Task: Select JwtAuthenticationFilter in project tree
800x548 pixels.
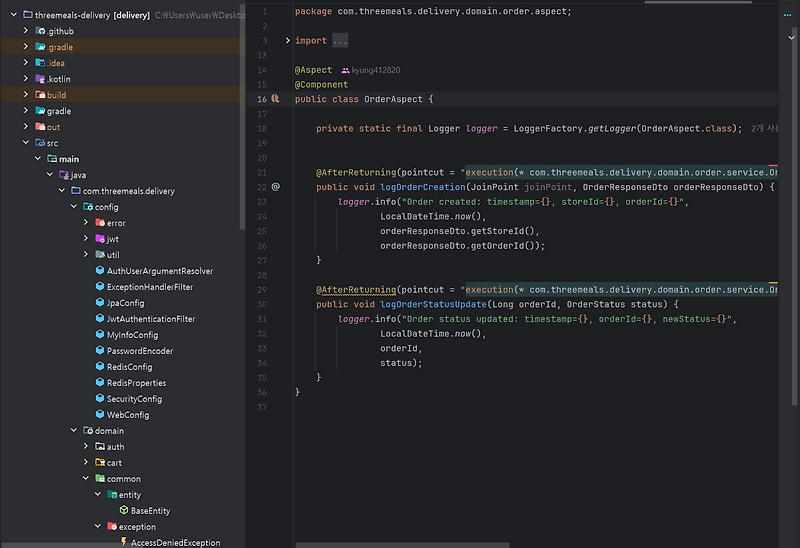Action: (150, 319)
